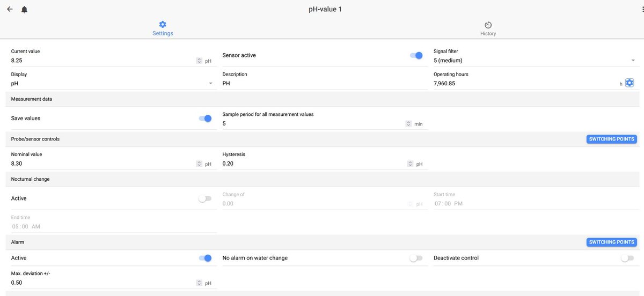Adjust Sample period stepper arrows
The width and height of the screenshot is (644, 296).
(409, 123)
